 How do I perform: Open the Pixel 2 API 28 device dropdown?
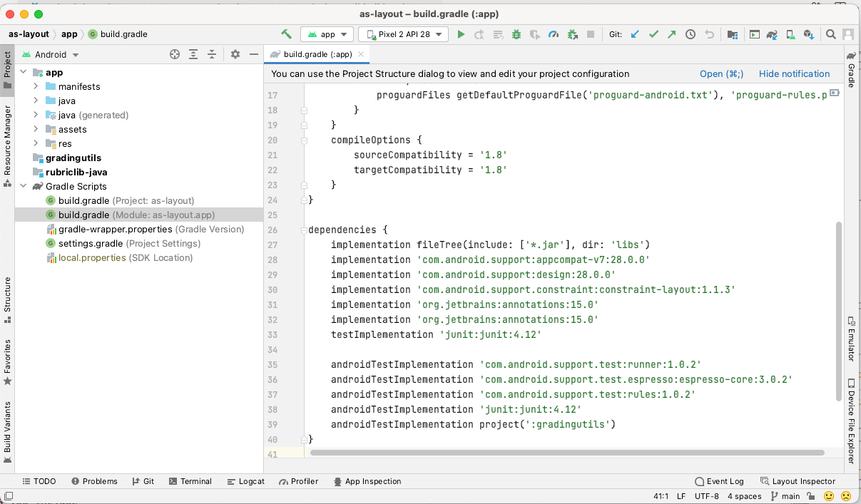[x=404, y=34]
